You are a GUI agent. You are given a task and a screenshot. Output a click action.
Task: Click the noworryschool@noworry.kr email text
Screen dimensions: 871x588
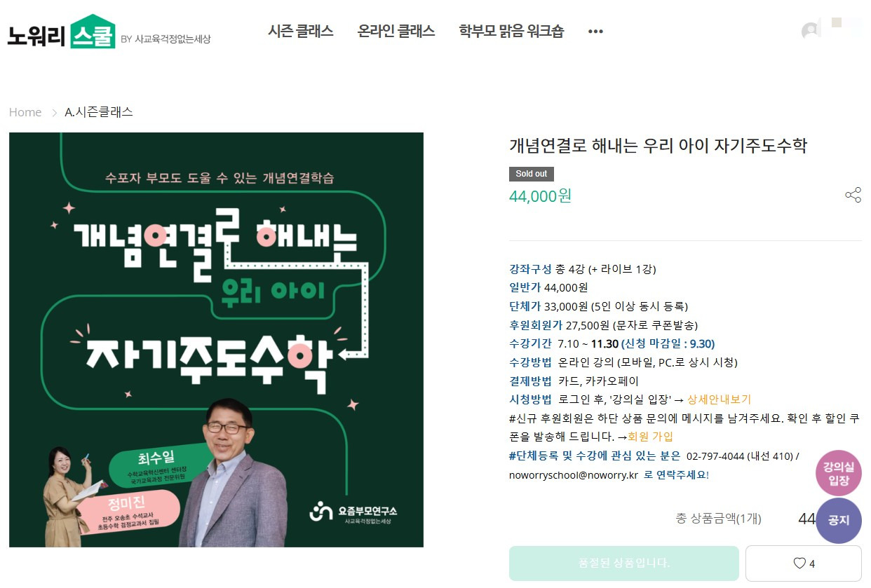(574, 475)
